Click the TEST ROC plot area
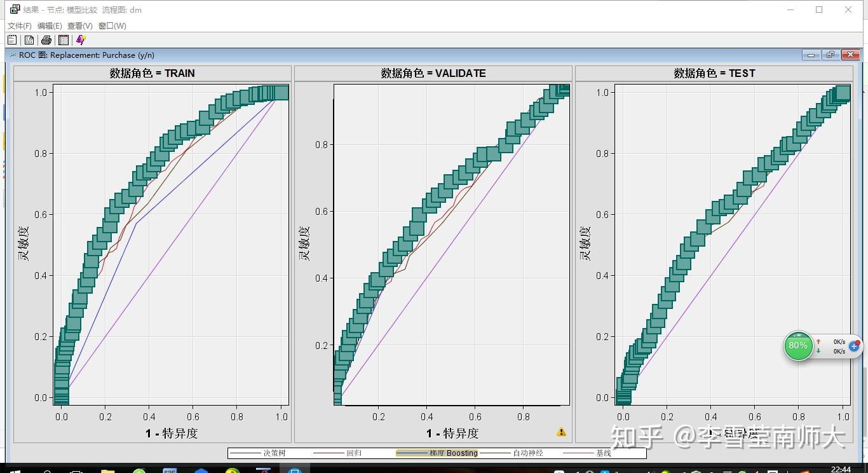Image resolution: width=868 pixels, height=473 pixels. pos(733,245)
